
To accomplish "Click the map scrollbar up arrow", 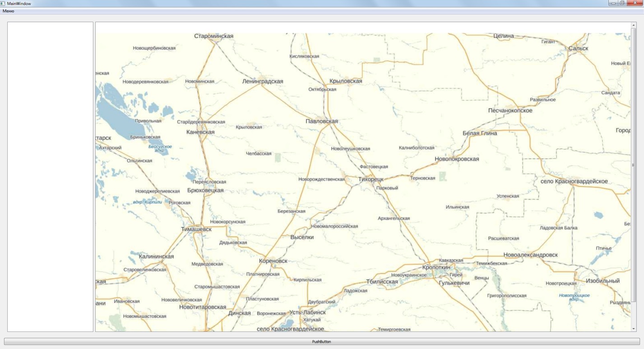I will point(634,25).
